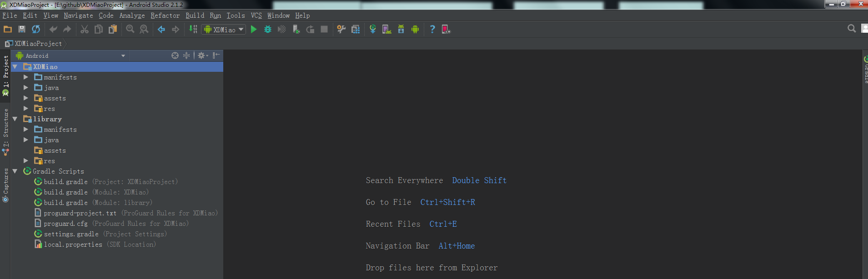This screenshot has height=279, width=868.
Task: Collapse the Gradle Scripts tree node
Action: (x=15, y=171)
